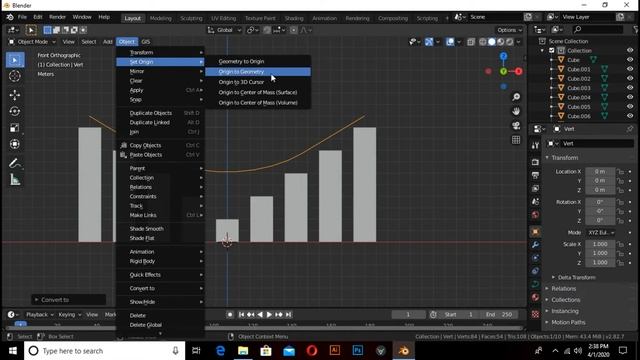This screenshot has height=360, width=640.
Task: Expand the Delta Transform panel
Action: click(x=576, y=278)
